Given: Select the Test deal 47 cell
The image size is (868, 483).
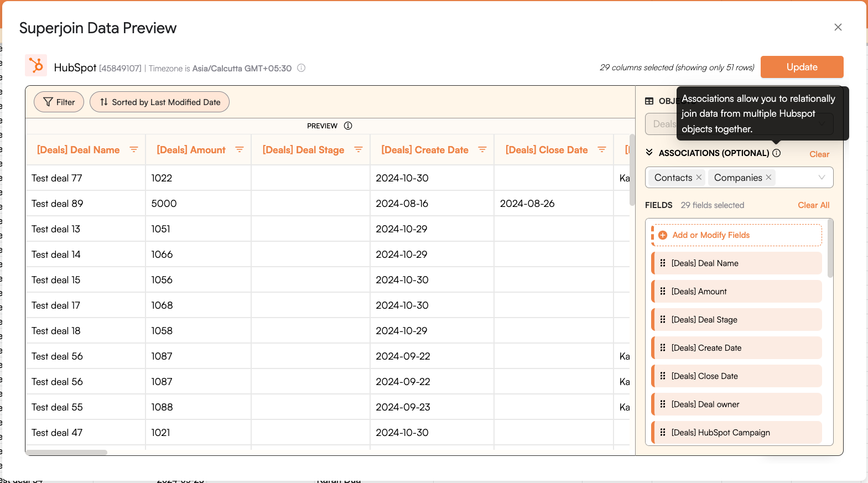Looking at the screenshot, I should pos(85,433).
